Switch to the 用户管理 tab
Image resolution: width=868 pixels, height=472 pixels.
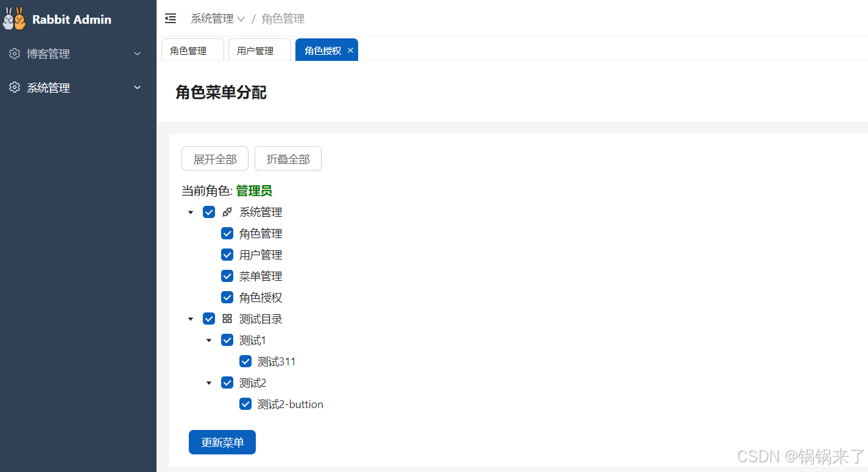click(259, 50)
